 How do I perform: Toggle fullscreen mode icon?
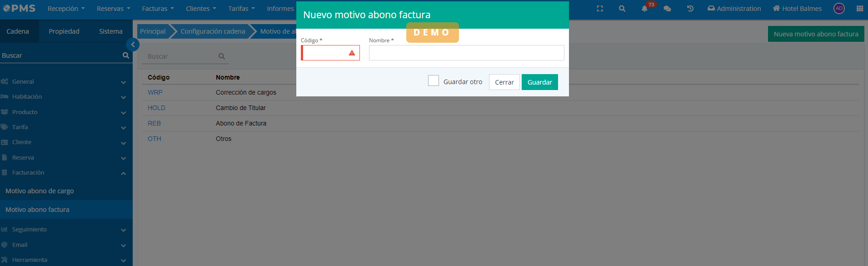tap(600, 9)
